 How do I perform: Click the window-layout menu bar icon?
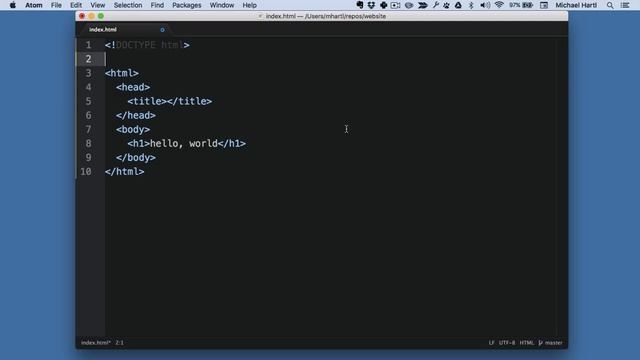pyautogui.click(x=544, y=5)
